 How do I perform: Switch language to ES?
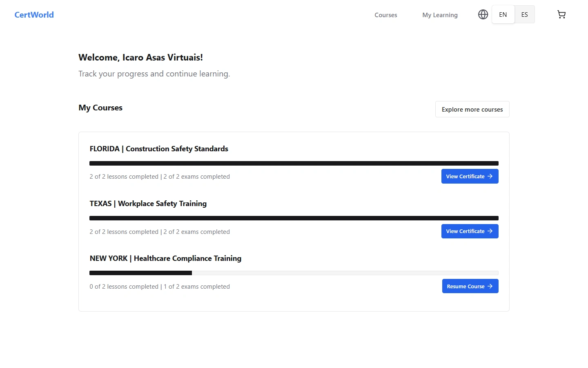525,15
